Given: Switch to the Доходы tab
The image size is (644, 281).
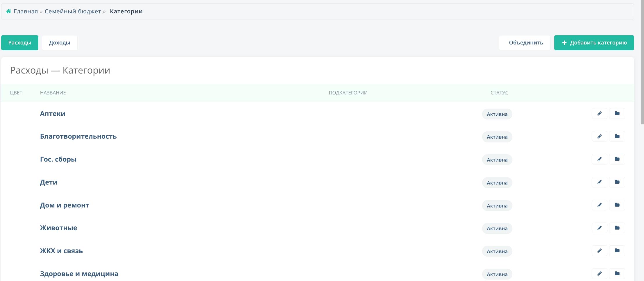Looking at the screenshot, I should (x=60, y=43).
